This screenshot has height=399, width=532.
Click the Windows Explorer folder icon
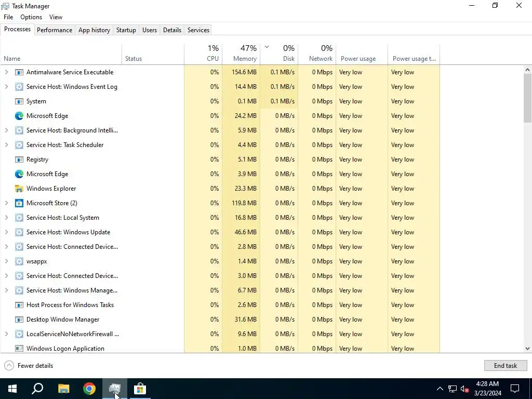click(19, 189)
